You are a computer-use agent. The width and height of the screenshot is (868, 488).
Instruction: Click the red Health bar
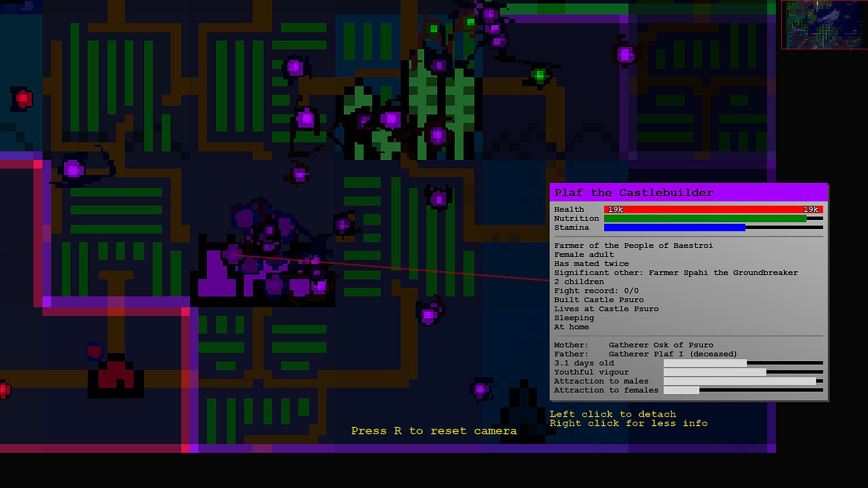coord(713,209)
